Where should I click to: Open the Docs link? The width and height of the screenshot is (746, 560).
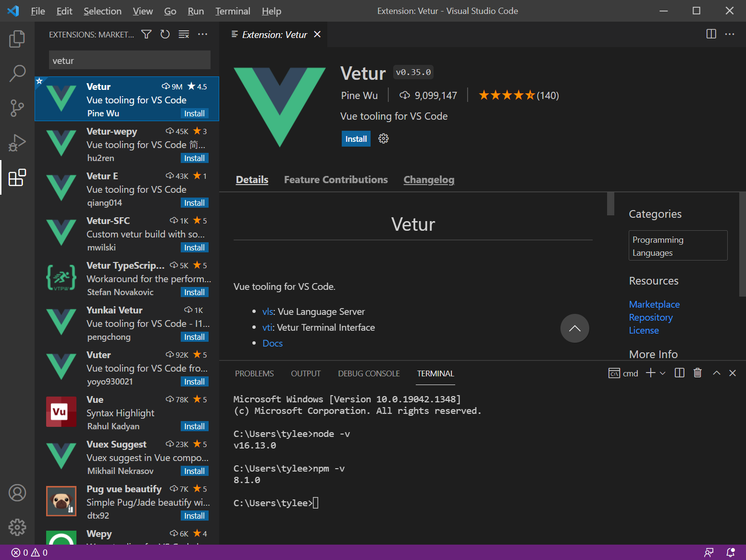pos(273,343)
